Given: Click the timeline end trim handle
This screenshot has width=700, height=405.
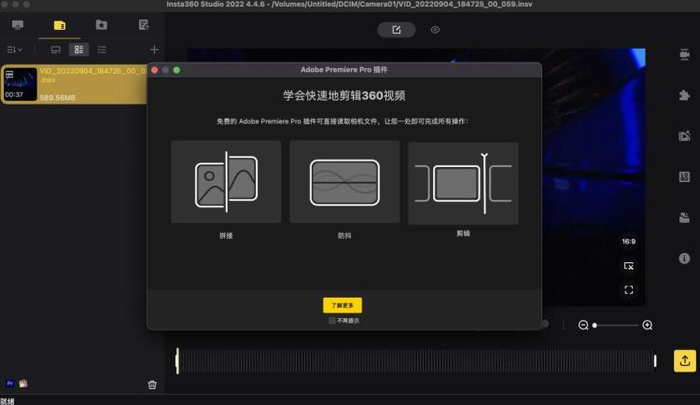Looking at the screenshot, I should pyautogui.click(x=655, y=361).
